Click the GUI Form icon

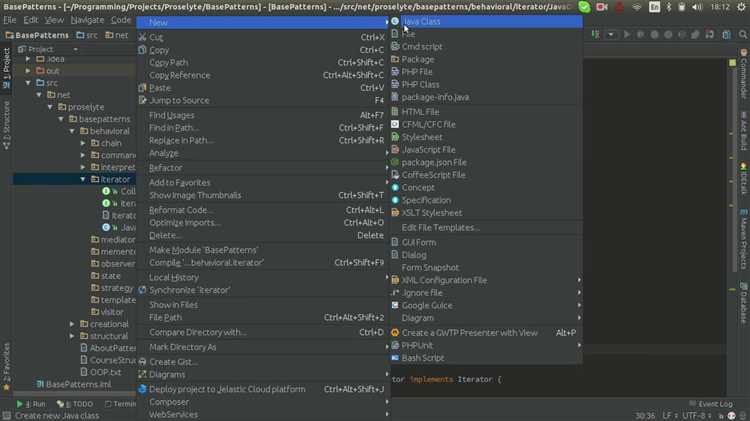(395, 242)
